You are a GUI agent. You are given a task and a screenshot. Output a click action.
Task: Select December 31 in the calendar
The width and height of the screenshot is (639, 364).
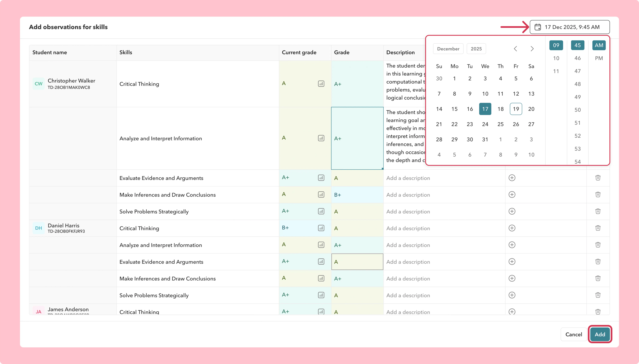point(485,140)
